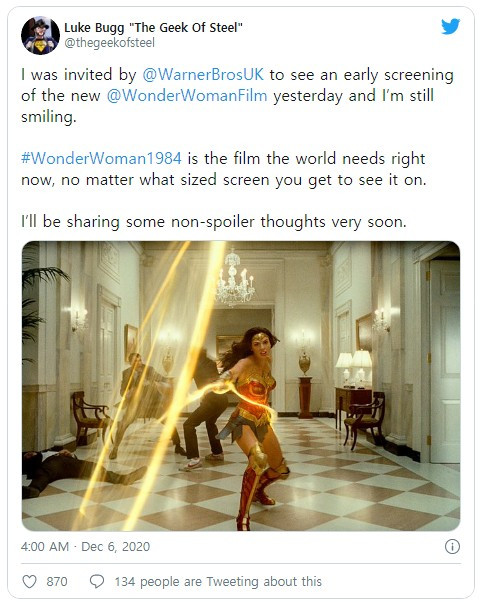Screen dimensions: 491x602
Task: Click the Twitter bird logo
Action: 450,26
